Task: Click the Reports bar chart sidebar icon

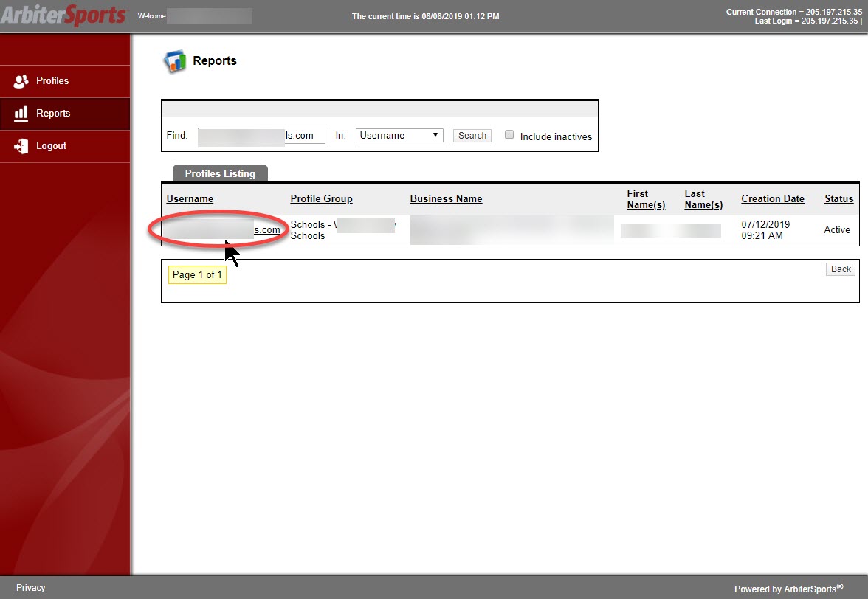Action: coord(21,114)
